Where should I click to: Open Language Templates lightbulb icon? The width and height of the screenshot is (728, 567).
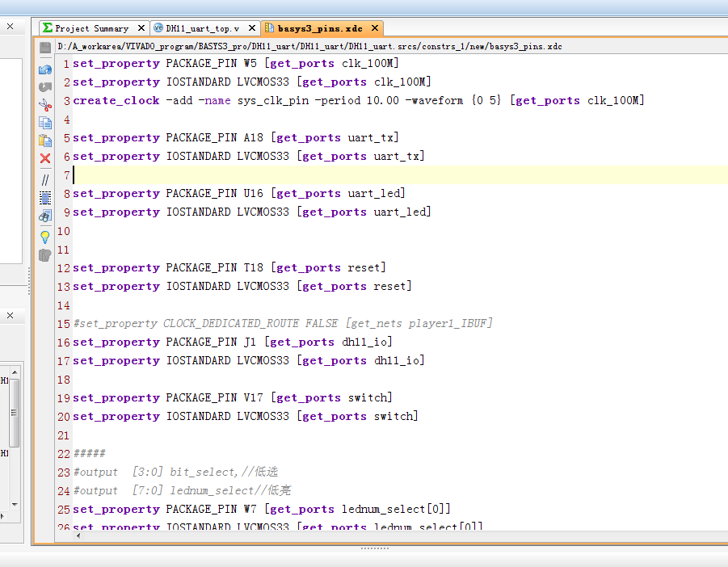45,236
